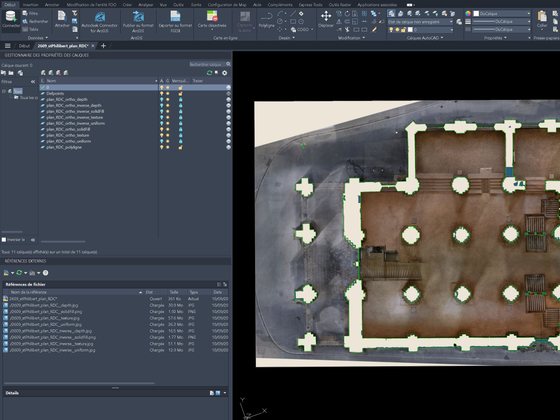Click the match properties brush icon
The image size is (560, 420).
pyautogui.click(x=374, y=30)
